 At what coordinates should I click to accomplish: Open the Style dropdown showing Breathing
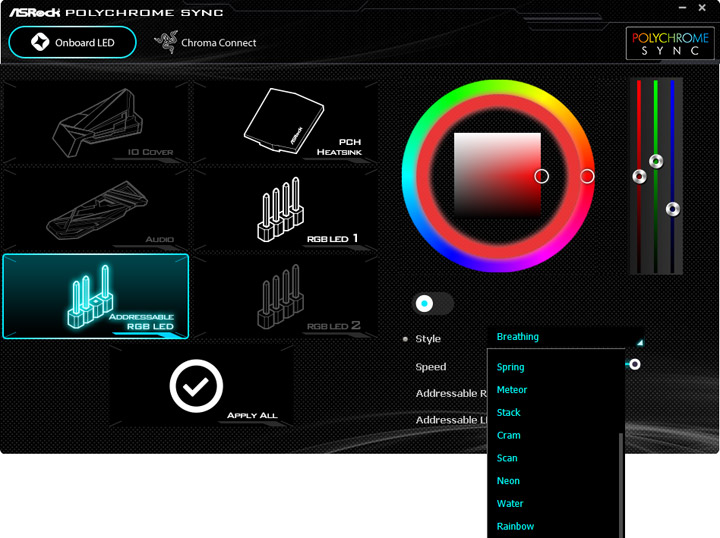tap(566, 337)
